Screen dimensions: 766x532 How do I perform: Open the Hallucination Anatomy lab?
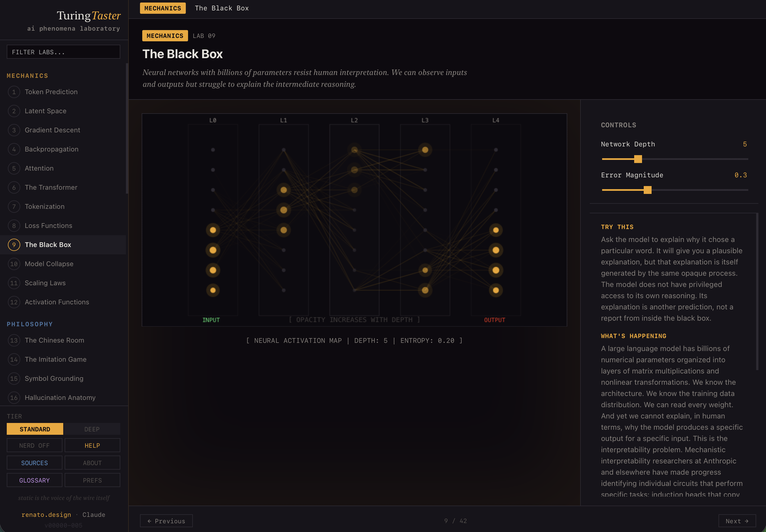[60, 397]
